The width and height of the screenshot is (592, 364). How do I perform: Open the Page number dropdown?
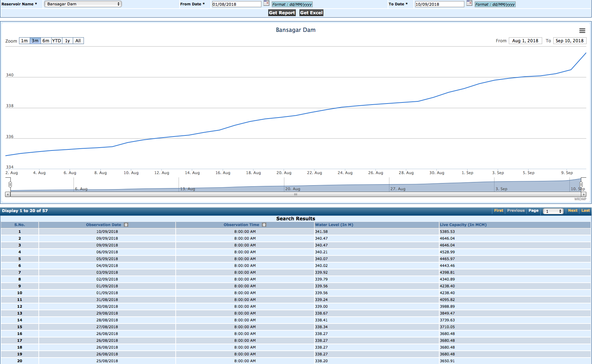[x=553, y=211]
